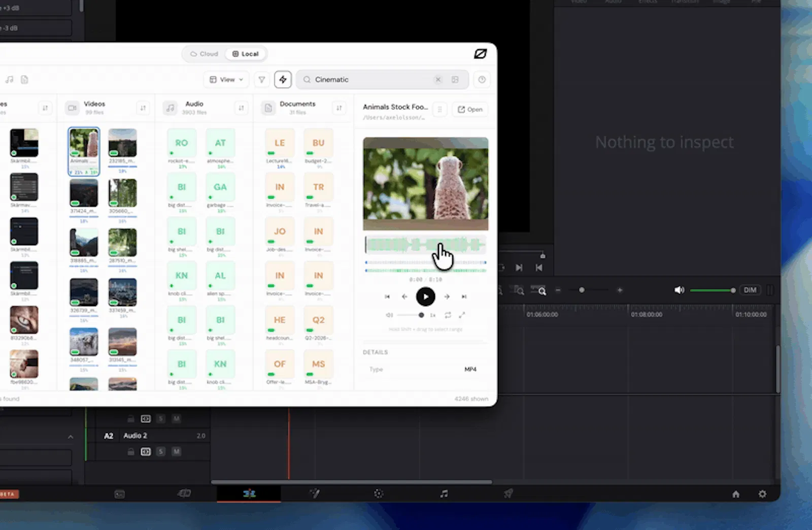Toggle the preview loop button
Image resolution: width=812 pixels, height=530 pixels.
tap(448, 315)
